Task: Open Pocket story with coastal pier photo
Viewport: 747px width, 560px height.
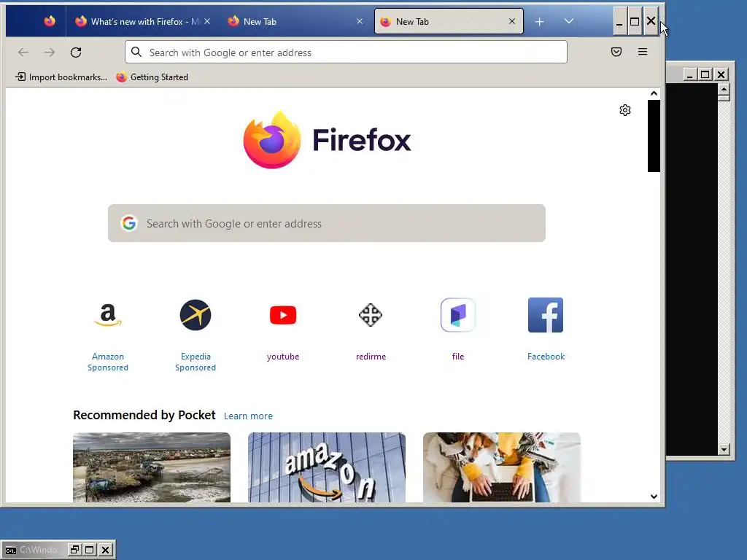Action: 152,467
